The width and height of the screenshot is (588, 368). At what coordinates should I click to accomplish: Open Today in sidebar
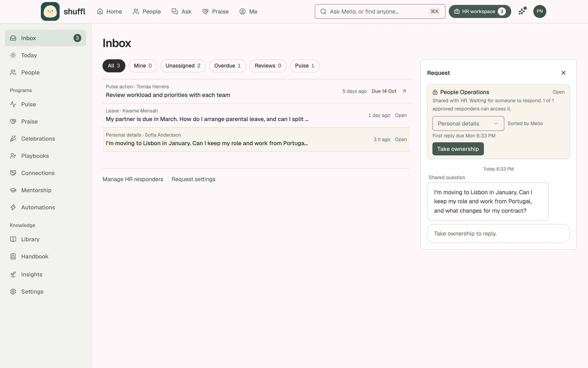click(46, 55)
